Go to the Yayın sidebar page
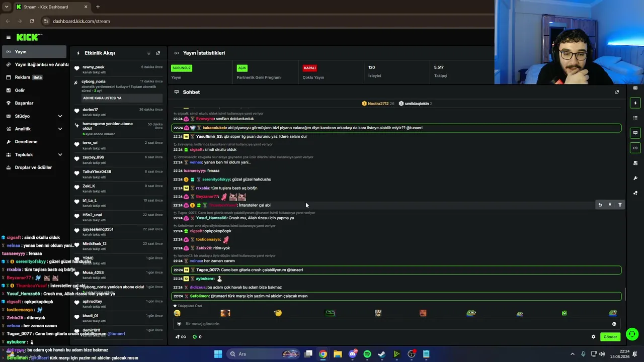 click(33, 52)
